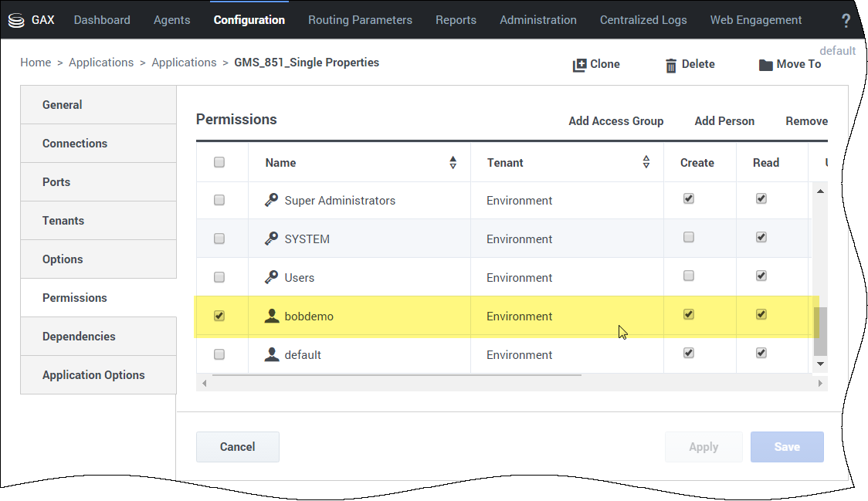Enable Create permission for SYSTEM
The height and width of the screenshot is (501, 868).
click(x=689, y=237)
